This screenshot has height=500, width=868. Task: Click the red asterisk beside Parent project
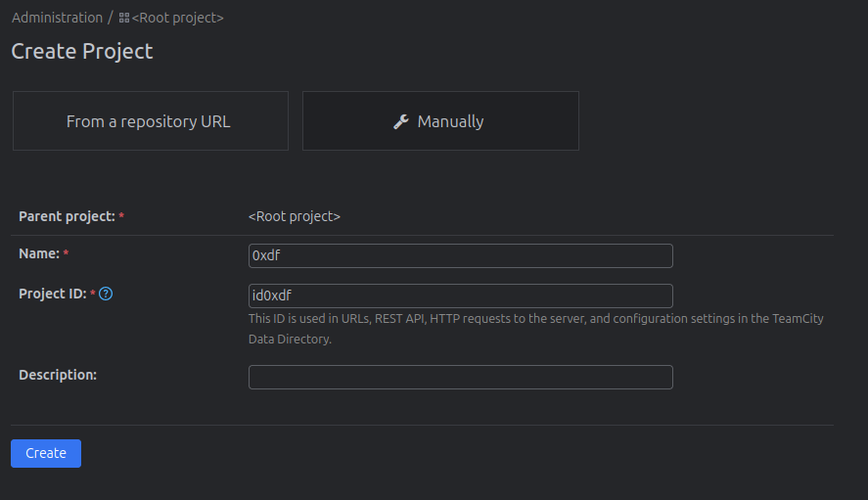121,216
